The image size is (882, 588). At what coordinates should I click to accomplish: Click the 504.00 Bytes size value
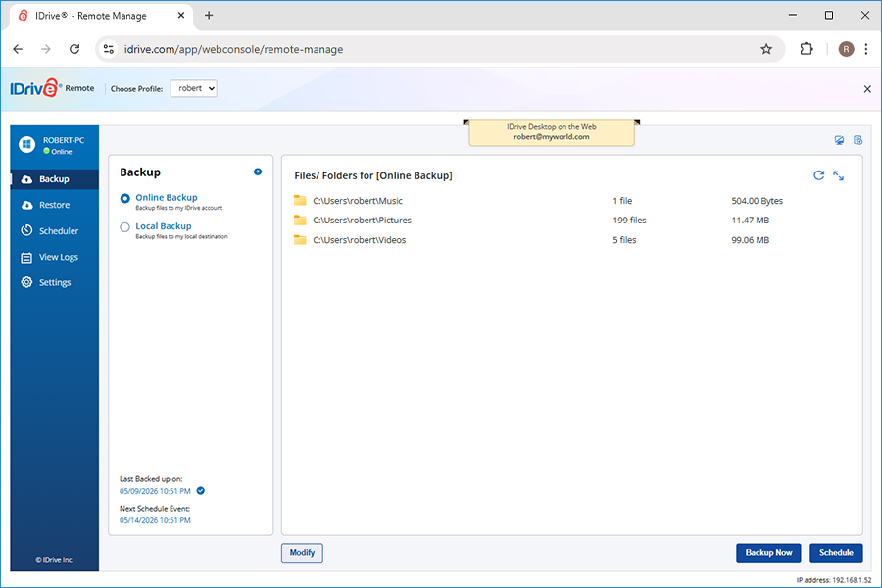(x=758, y=201)
